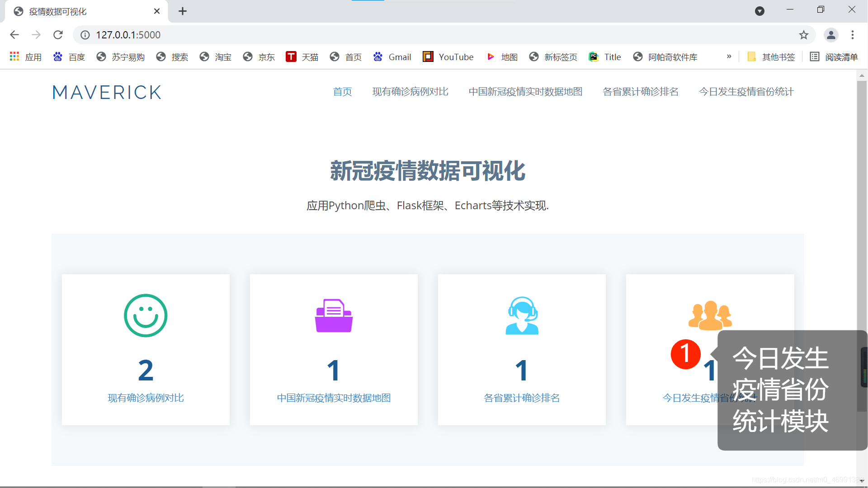Image resolution: width=868 pixels, height=488 pixels.
Task: Click the 新冠疫情数据可视化 heading
Action: coord(427,171)
